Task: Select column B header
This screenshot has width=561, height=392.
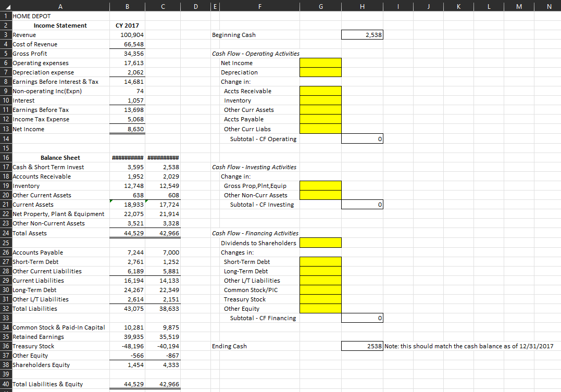Action: click(128, 6)
